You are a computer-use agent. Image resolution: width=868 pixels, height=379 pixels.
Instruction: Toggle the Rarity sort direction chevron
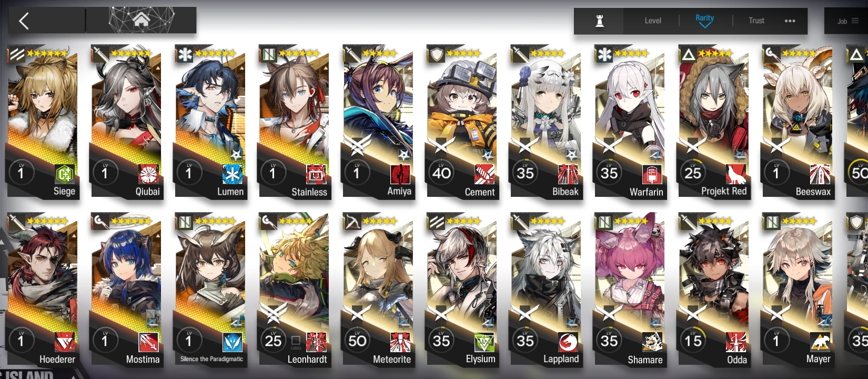[704, 25]
